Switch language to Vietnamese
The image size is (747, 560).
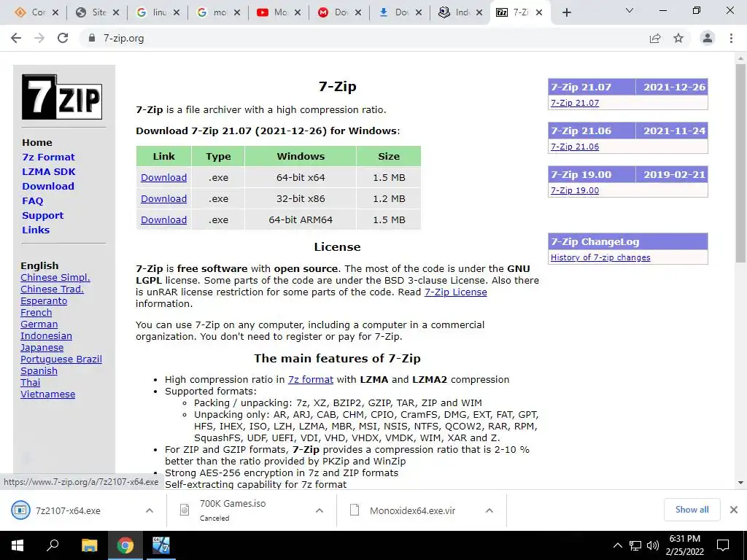coord(47,394)
